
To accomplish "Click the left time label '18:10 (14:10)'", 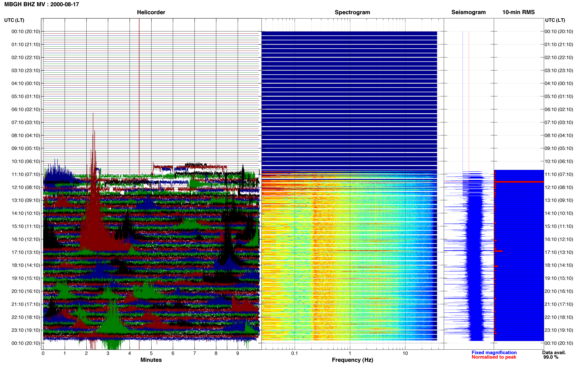I will click(x=26, y=265).
